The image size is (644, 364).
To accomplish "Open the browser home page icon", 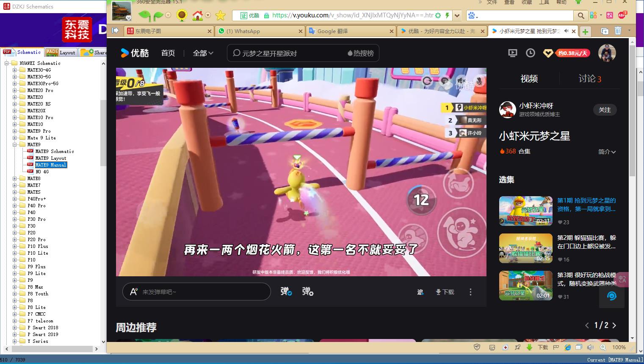I will point(197,16).
